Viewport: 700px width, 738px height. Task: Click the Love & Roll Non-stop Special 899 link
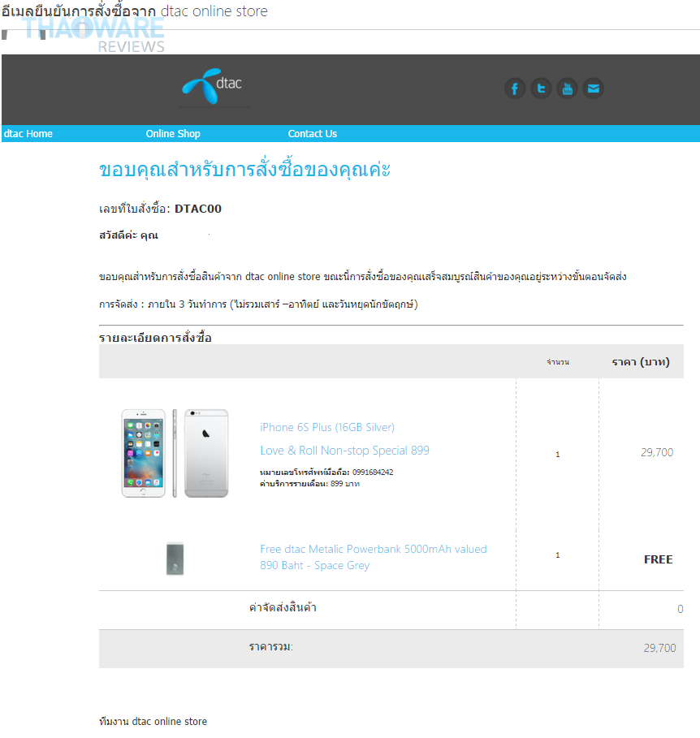point(344,451)
